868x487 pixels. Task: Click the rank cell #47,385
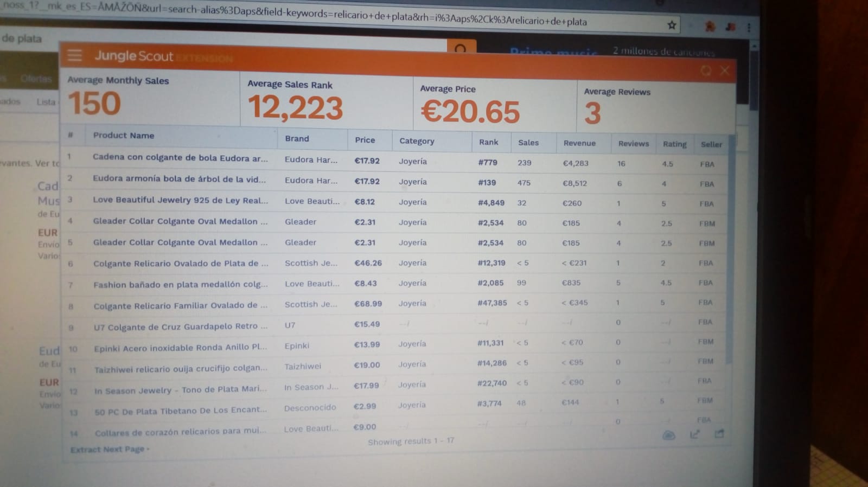click(492, 303)
